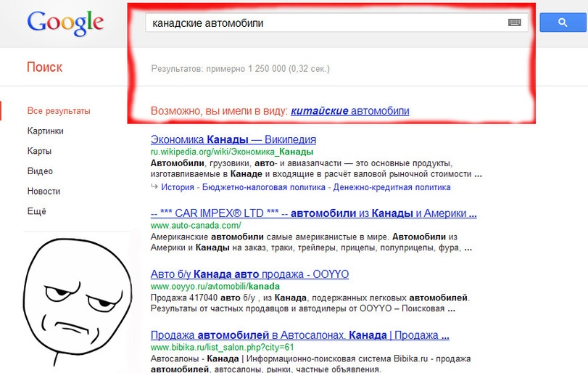
Task: Open 'Продажа автомобилей в Автосалонах' result
Action: 299,335
